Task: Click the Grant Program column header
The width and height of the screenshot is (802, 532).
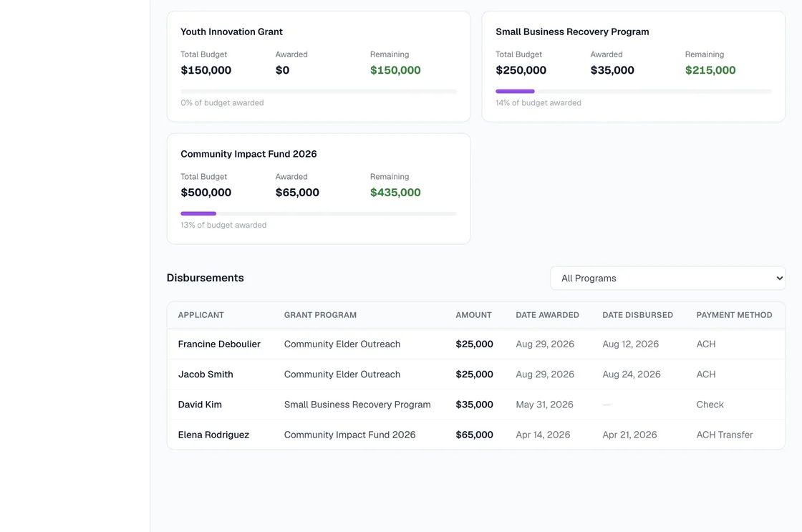Action: pos(320,315)
